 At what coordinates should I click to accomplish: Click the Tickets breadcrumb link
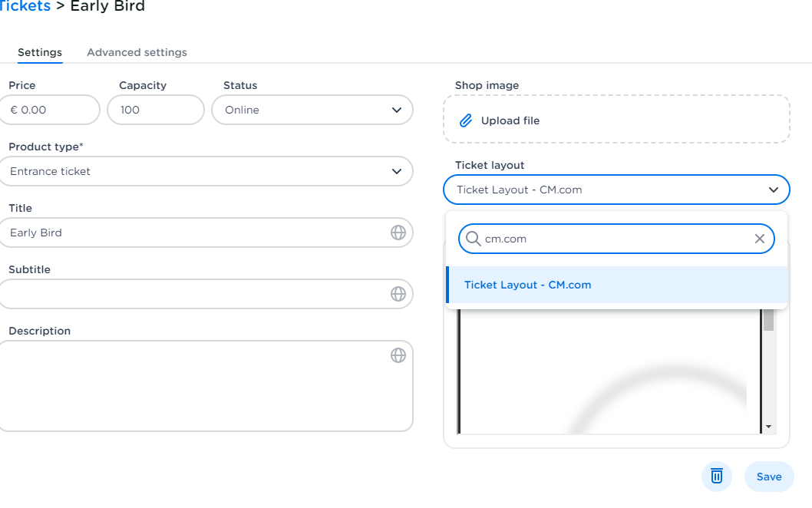(x=25, y=7)
